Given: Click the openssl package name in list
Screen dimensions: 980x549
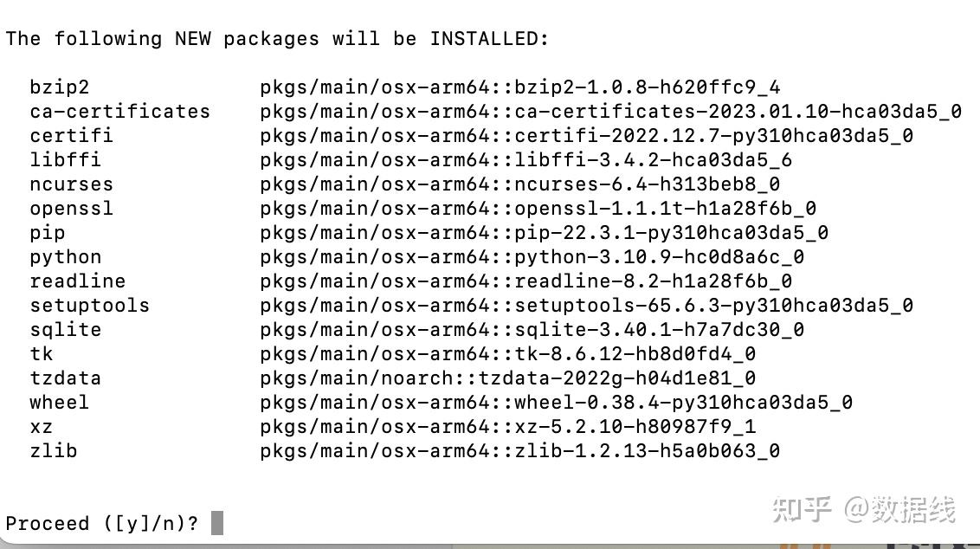Looking at the screenshot, I should pyautogui.click(x=71, y=209).
